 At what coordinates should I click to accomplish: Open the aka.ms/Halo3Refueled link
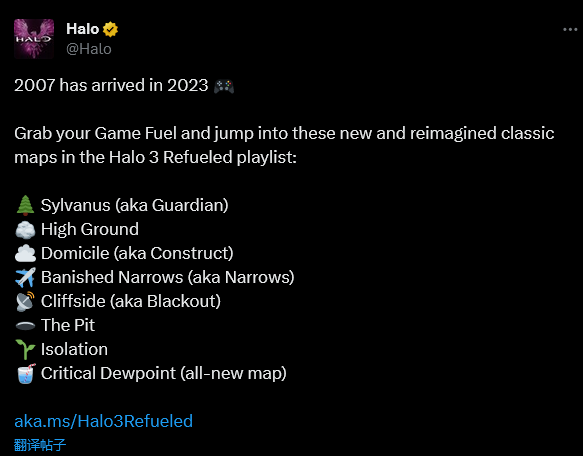pyautogui.click(x=103, y=421)
